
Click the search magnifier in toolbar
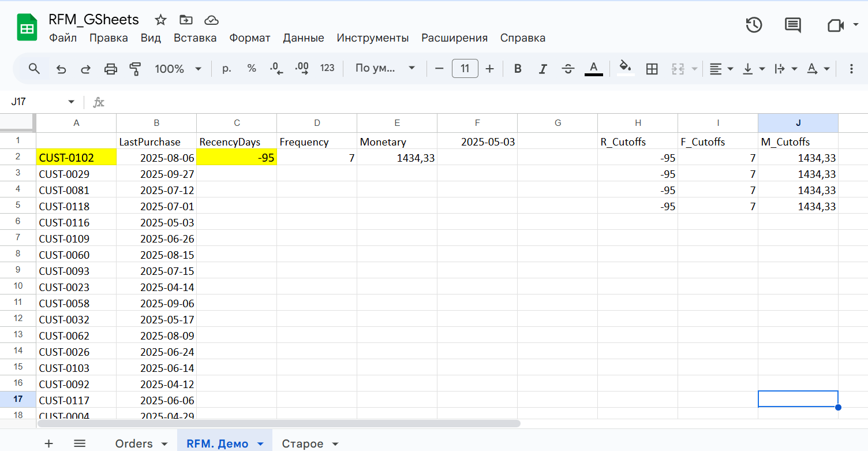click(x=35, y=69)
